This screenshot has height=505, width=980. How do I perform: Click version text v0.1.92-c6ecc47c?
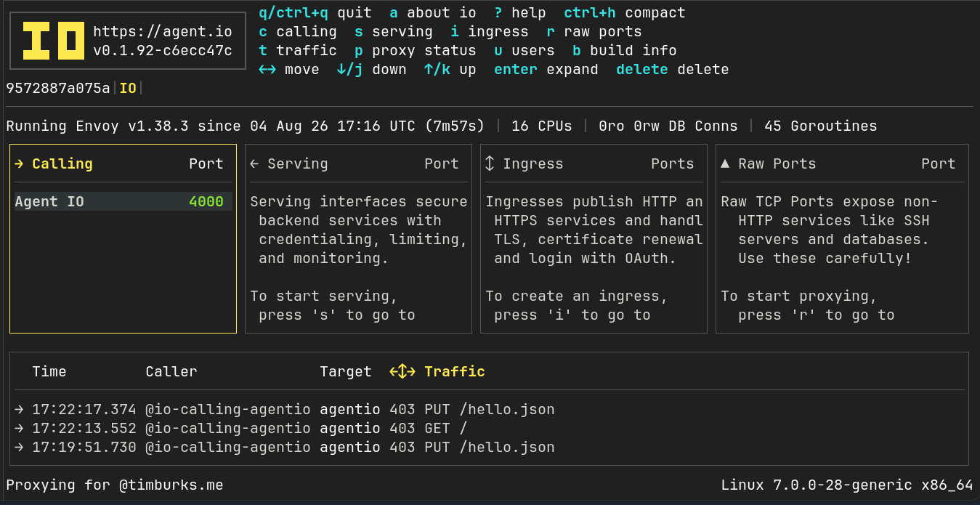pos(163,51)
